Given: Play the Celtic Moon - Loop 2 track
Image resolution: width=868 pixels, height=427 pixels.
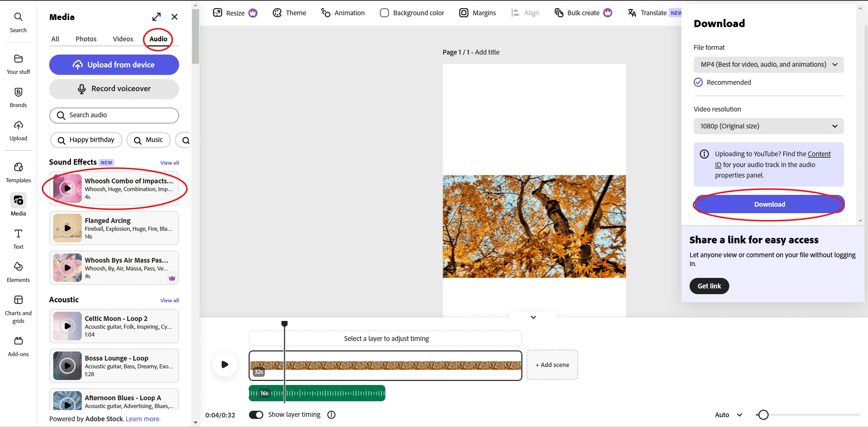Looking at the screenshot, I should pos(67,326).
